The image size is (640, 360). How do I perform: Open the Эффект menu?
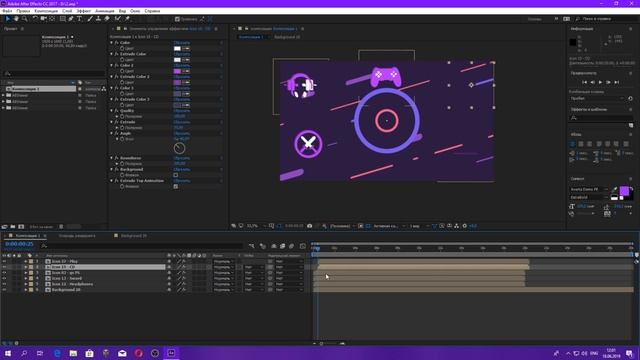tap(84, 11)
